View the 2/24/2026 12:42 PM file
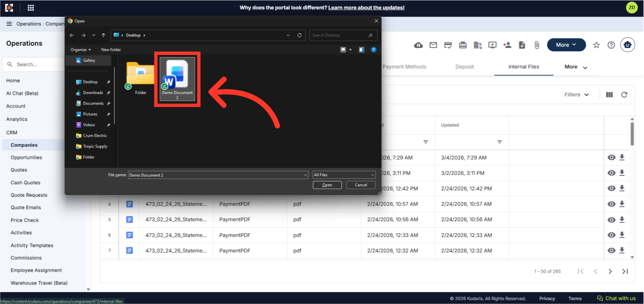The image size is (644, 304). point(611,188)
